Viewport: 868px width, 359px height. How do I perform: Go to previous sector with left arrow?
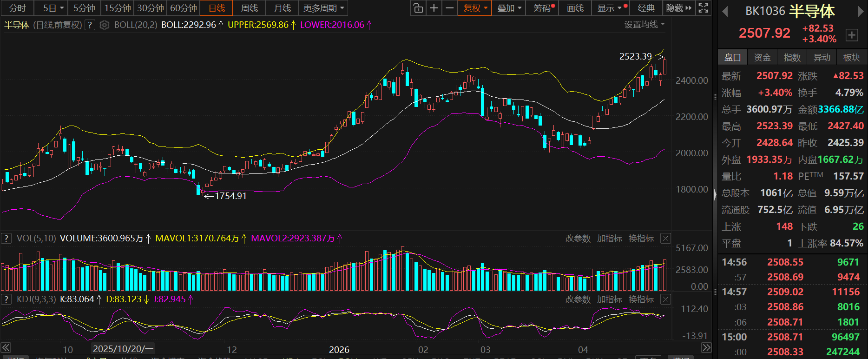pyautogui.click(x=725, y=12)
